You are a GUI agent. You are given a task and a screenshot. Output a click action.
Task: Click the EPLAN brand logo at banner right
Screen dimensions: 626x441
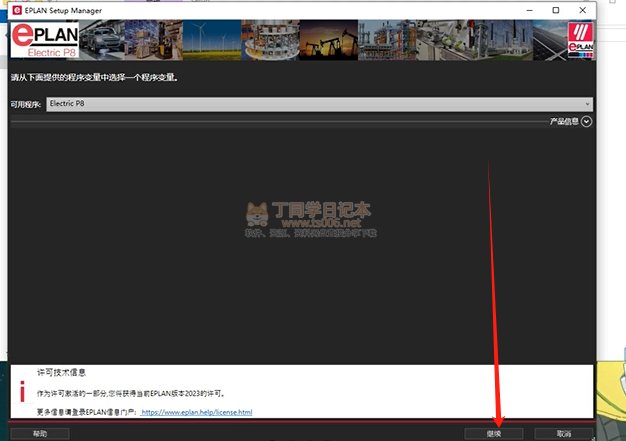580,40
